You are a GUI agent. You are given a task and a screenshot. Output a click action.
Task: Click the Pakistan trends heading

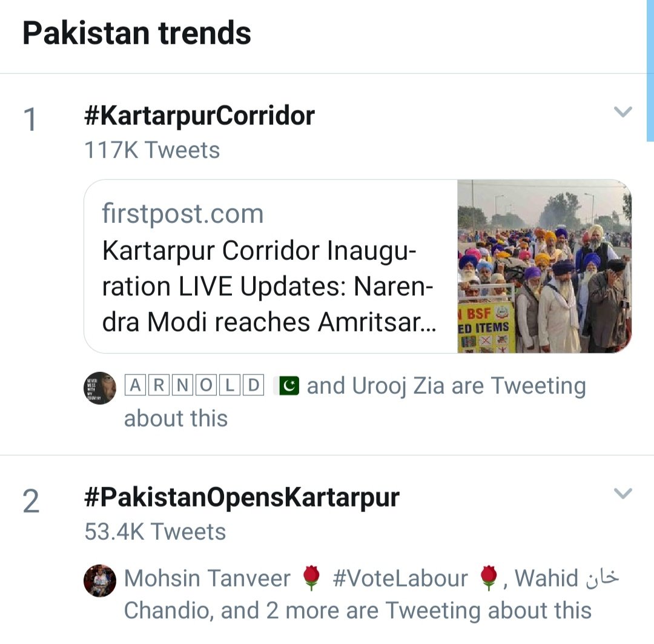tap(137, 33)
